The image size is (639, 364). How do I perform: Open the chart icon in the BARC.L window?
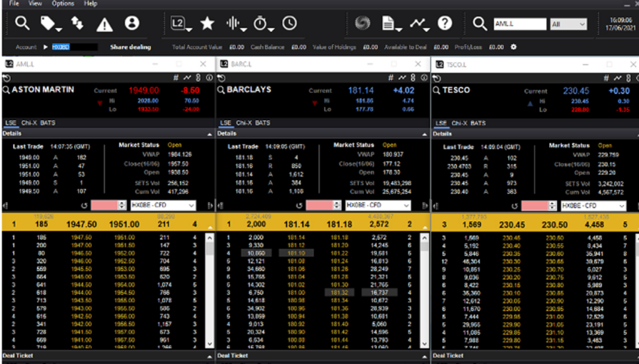pyautogui.click(x=402, y=77)
